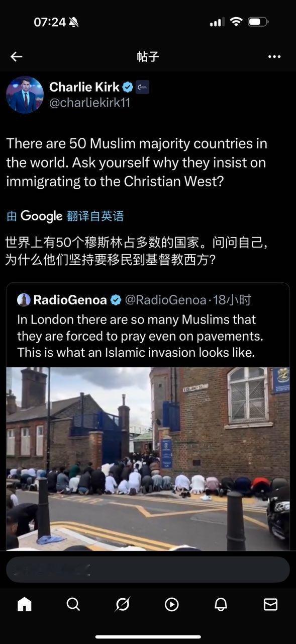The width and height of the screenshot is (296, 644).
Task: Tap the Google translated-from-English label
Action: click(x=65, y=216)
